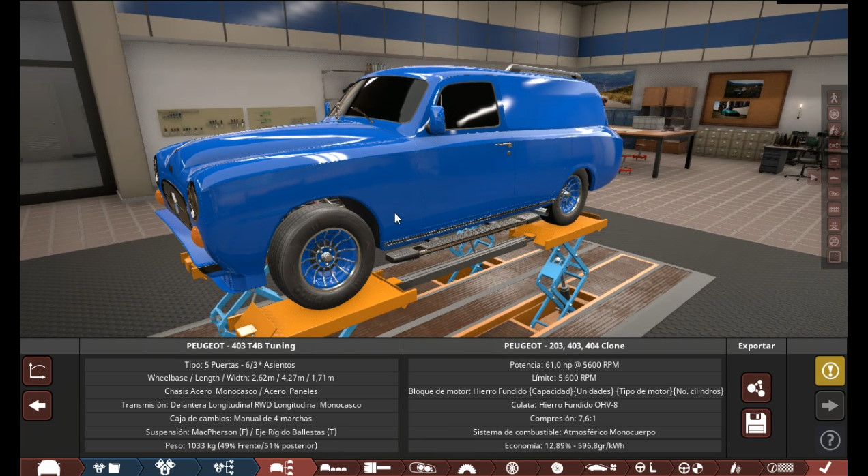Click the Caja de cambios: Manual row
Viewport: 868px width, 476px height.
(x=241, y=419)
